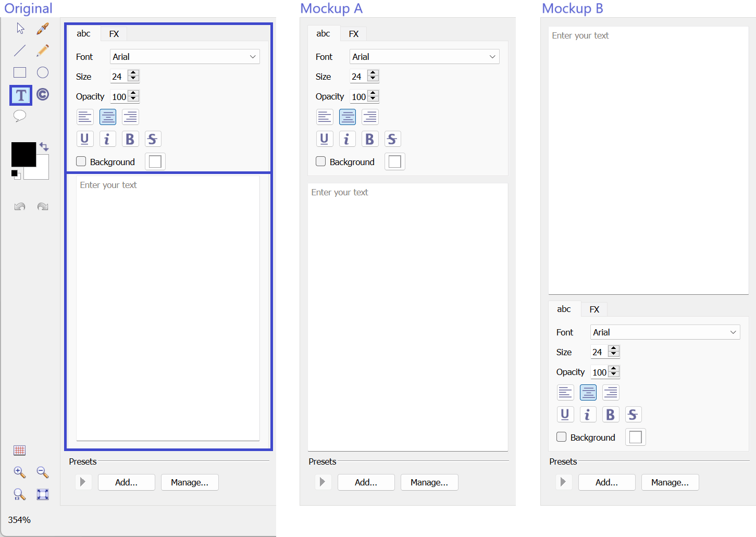Expand Presets arrow in Mockup B
The height and width of the screenshot is (537, 756).
click(563, 482)
